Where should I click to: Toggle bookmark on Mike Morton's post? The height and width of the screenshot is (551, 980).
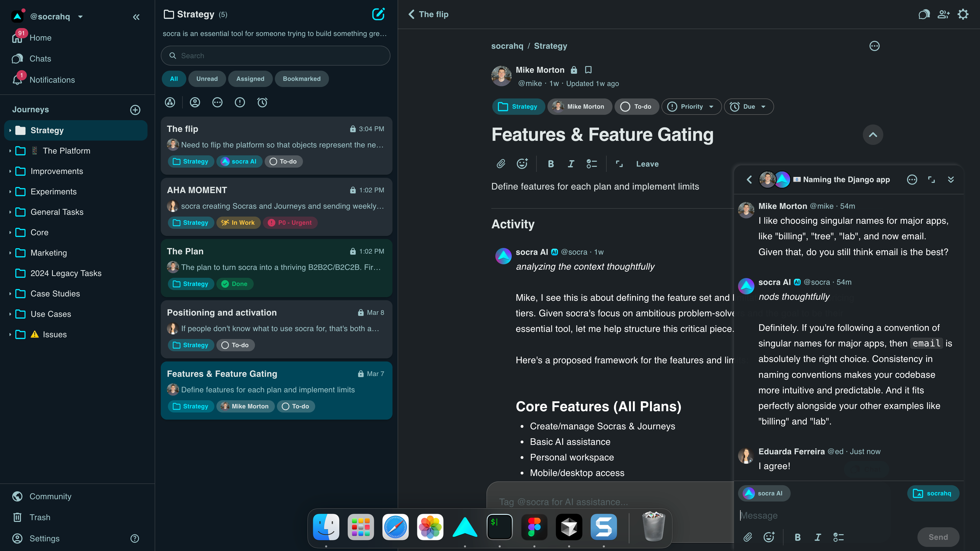pos(588,70)
